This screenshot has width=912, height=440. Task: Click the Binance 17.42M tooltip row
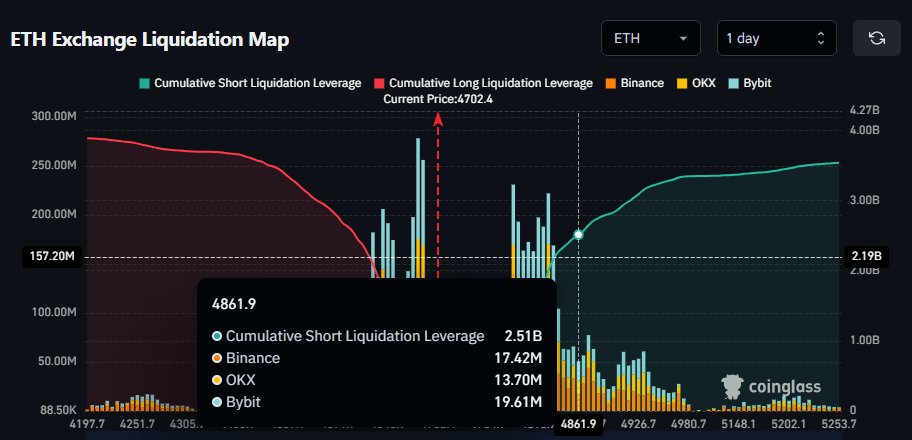(378, 358)
